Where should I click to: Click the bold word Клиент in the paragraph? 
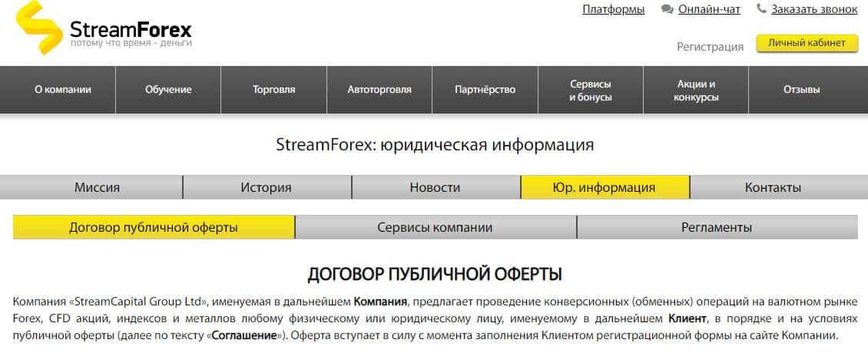pyautogui.click(x=687, y=319)
